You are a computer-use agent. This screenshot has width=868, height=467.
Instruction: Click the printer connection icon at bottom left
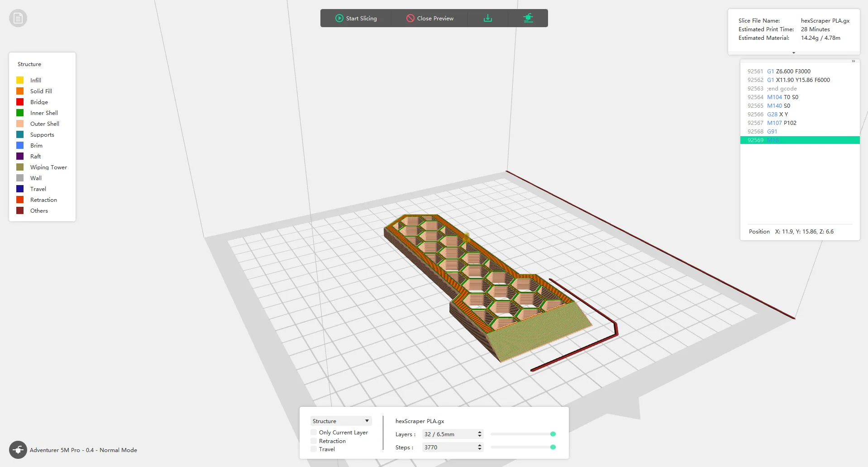pyautogui.click(x=18, y=450)
